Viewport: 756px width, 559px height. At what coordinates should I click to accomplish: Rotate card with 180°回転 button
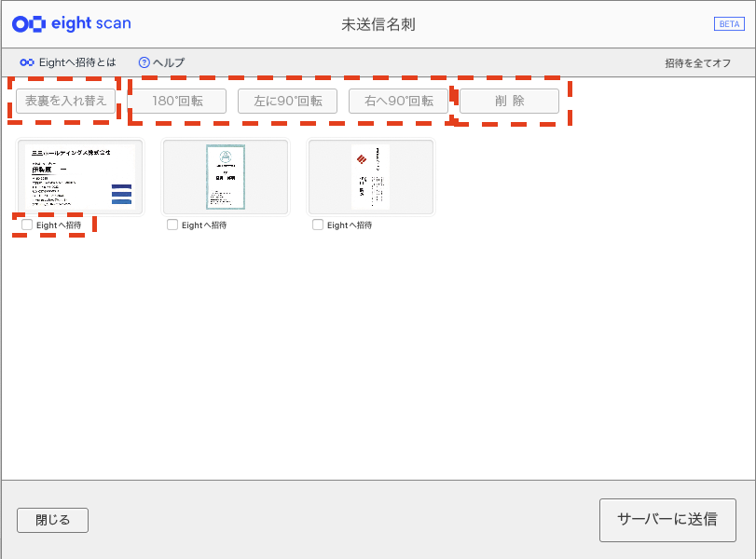click(x=177, y=101)
